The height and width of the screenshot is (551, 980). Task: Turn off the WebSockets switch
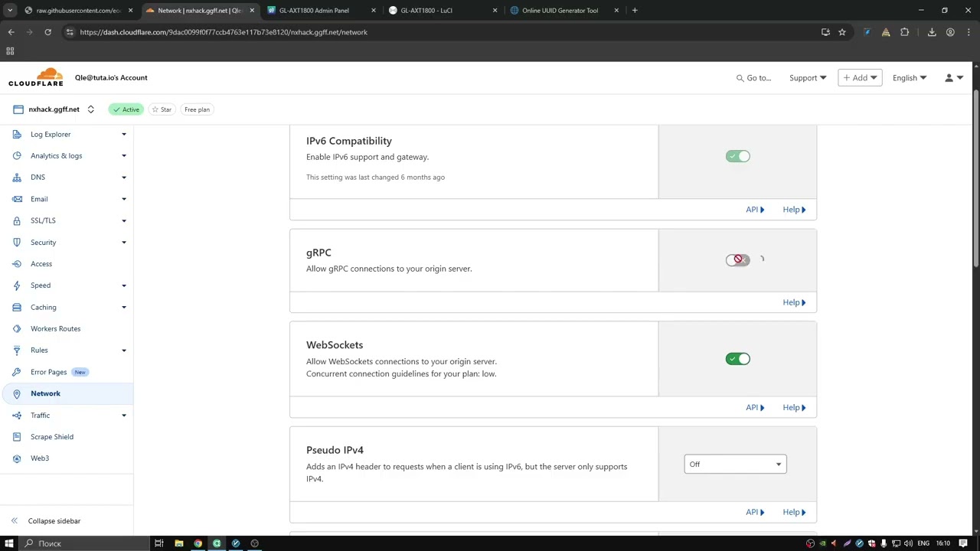[738, 359]
